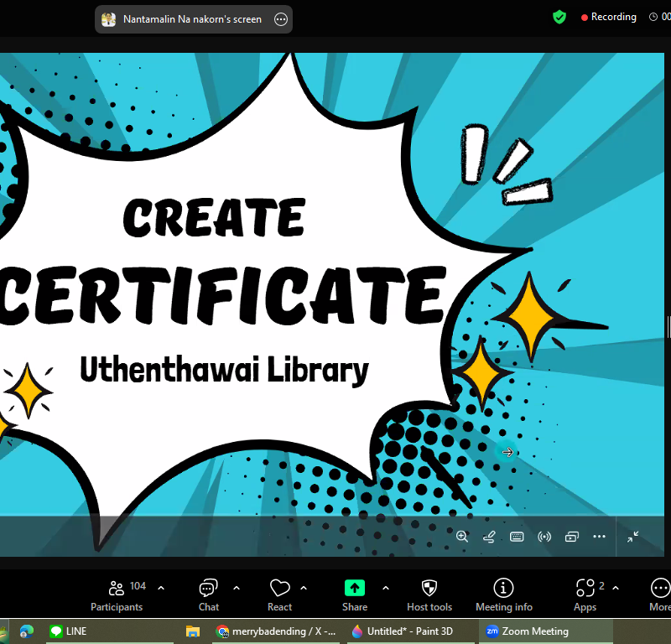
Task: Click the zoom magnifier in slide toolbar
Action: tap(462, 536)
